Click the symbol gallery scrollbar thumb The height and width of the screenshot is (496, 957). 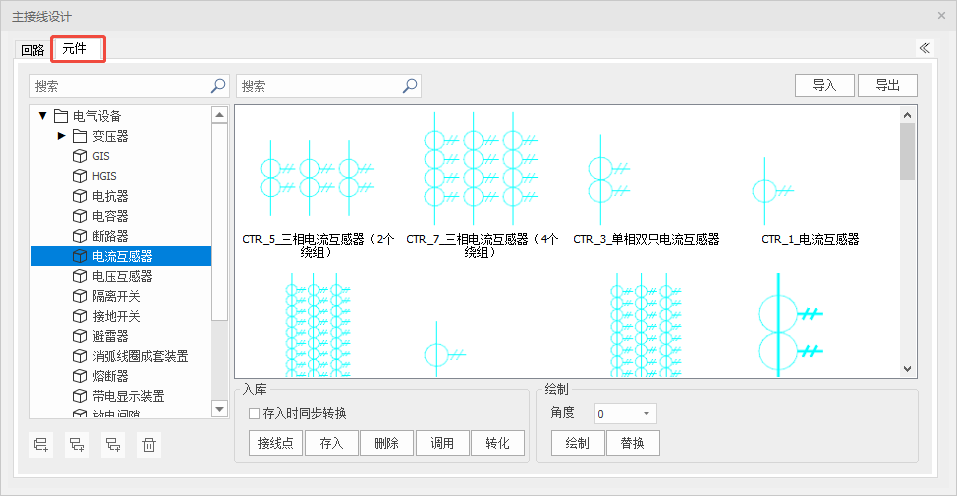[908, 151]
